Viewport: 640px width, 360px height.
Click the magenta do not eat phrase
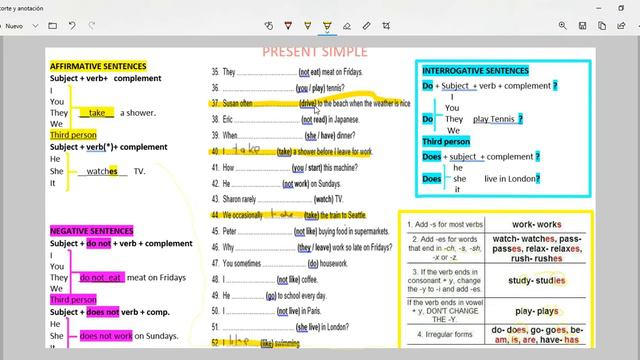pos(102,278)
